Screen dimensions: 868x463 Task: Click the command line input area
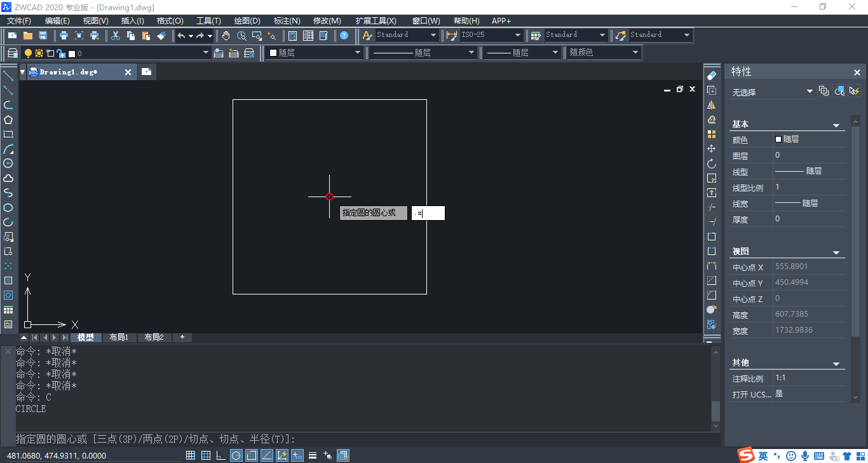tap(254, 439)
